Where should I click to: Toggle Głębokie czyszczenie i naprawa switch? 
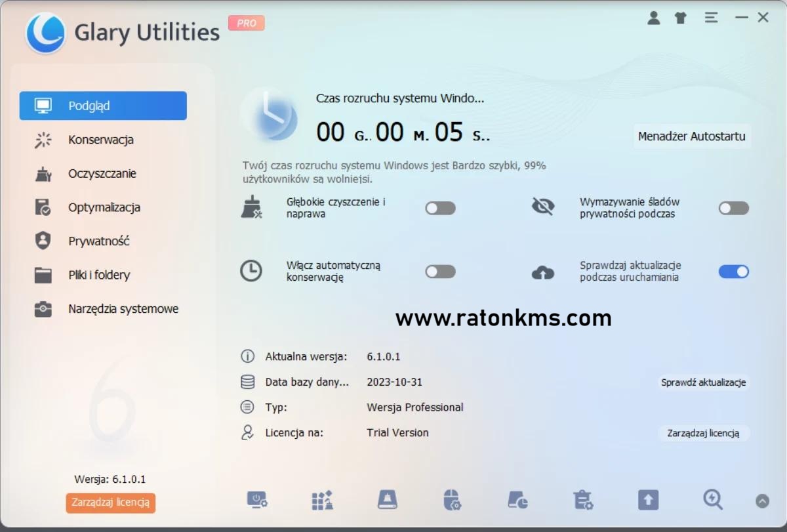[x=440, y=208]
